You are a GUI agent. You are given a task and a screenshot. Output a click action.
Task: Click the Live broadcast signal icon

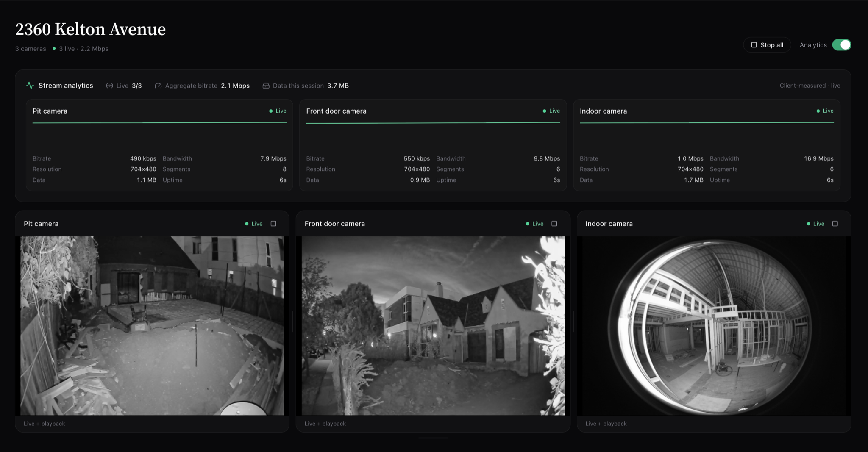pos(109,86)
